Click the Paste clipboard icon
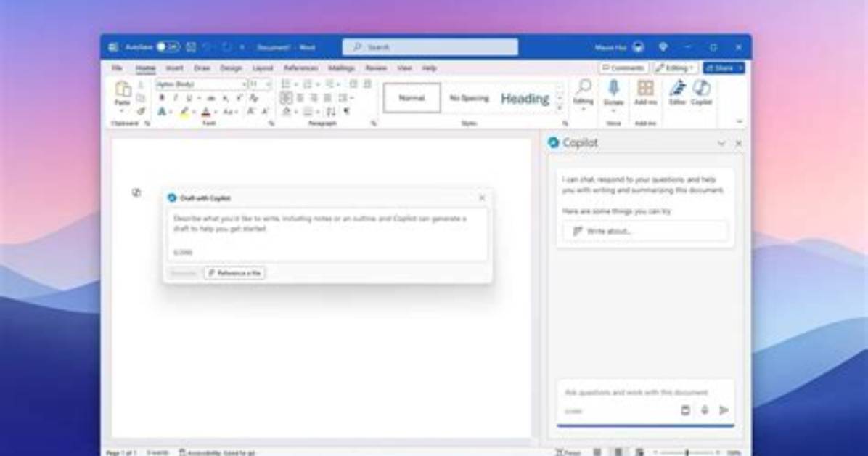Viewport: 868px width, 456px height. pos(123,89)
